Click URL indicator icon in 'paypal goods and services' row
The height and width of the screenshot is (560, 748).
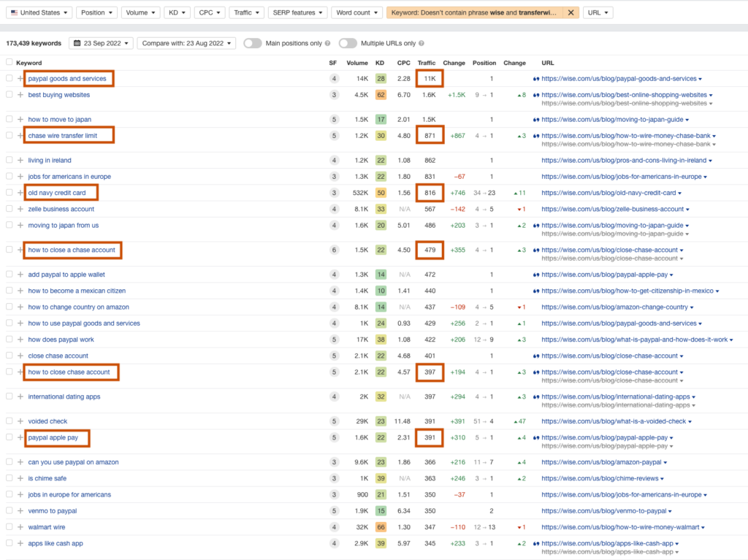[535, 79]
